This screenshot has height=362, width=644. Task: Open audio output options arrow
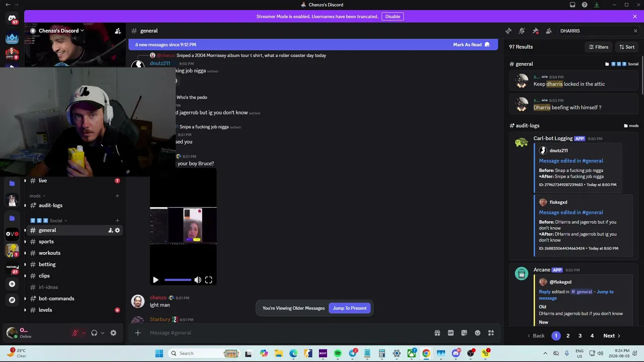(x=102, y=333)
